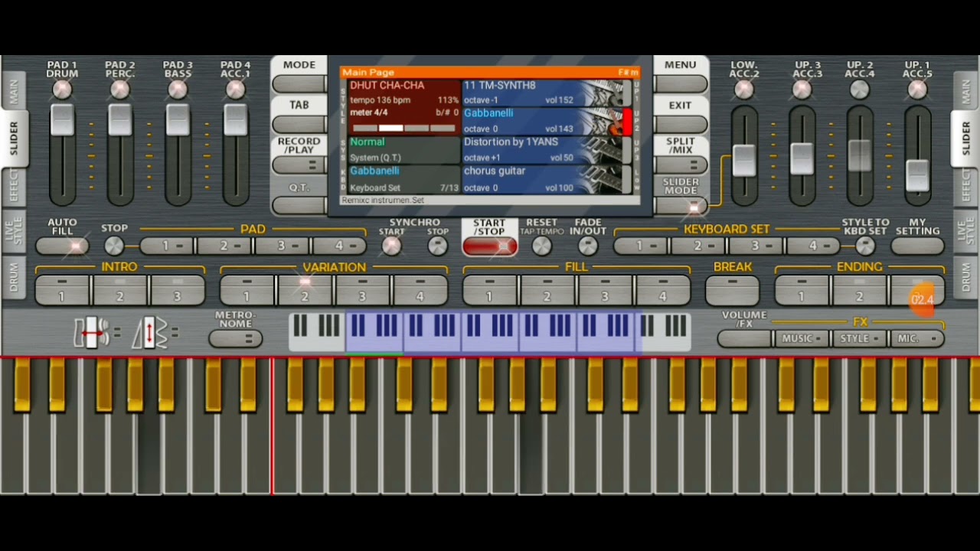Open the 11 TM-SYNTH8 sound slot

tap(547, 93)
